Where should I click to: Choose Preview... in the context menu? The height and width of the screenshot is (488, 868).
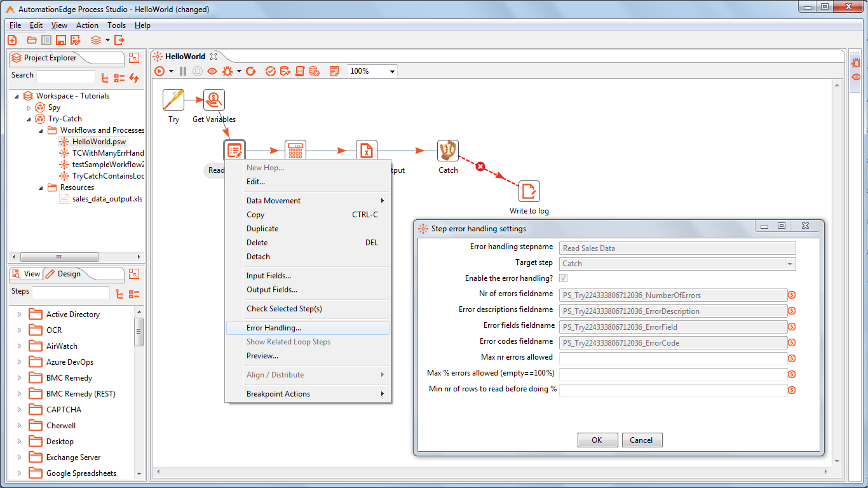[308, 356]
